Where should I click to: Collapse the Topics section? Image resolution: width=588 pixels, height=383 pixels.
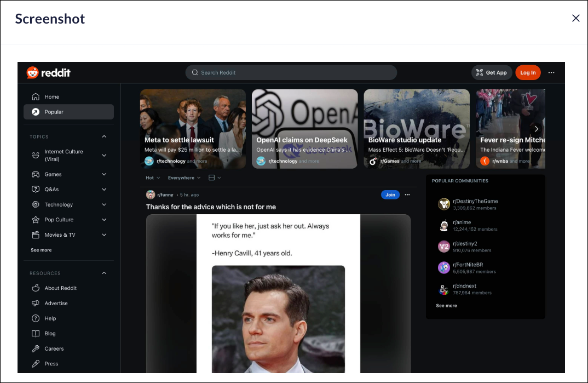pos(104,136)
